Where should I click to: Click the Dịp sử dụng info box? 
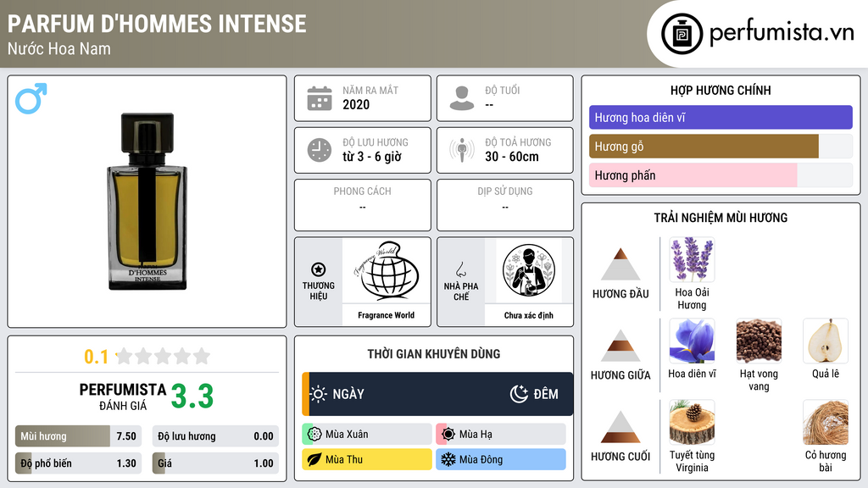click(x=505, y=205)
